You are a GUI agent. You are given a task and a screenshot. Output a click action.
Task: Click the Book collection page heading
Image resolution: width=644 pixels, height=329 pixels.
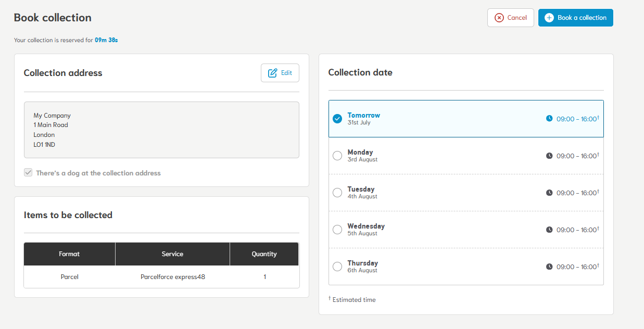(x=53, y=18)
